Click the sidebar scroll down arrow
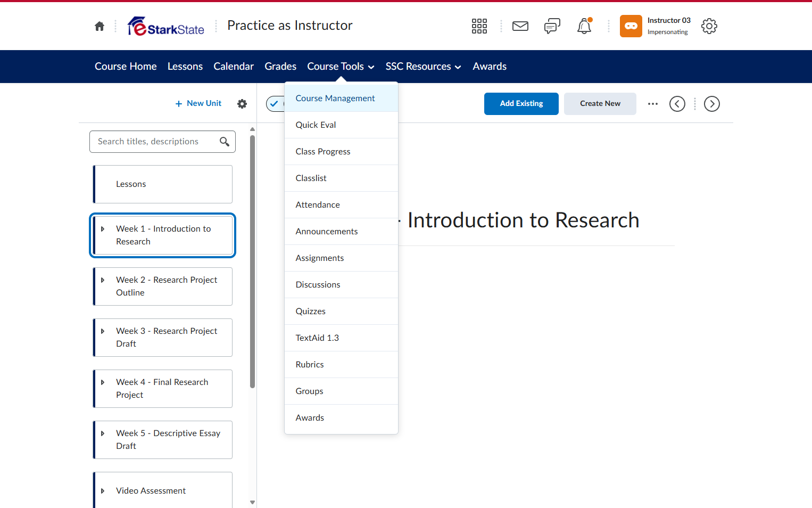The width and height of the screenshot is (812, 508). tap(253, 502)
